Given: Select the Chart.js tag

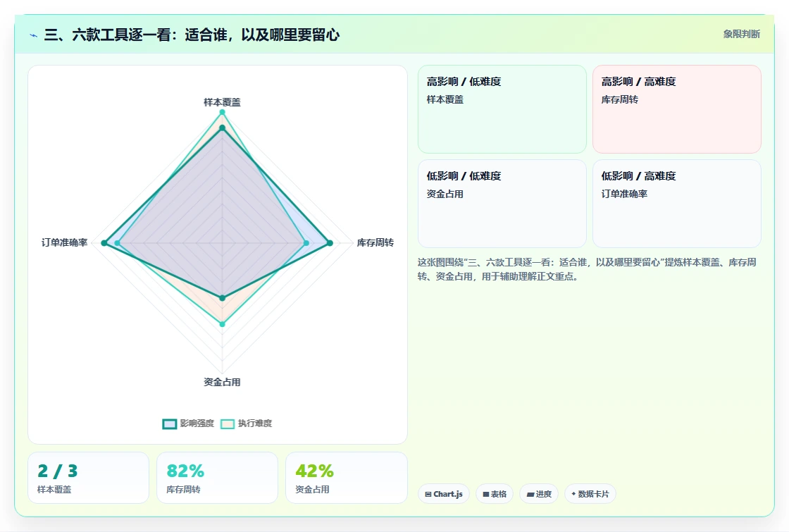Looking at the screenshot, I should [x=444, y=494].
